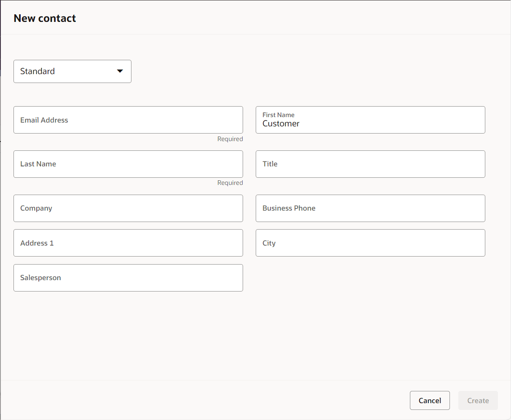Click into the City field
Viewport: 511px width, 420px height.
pyautogui.click(x=370, y=243)
